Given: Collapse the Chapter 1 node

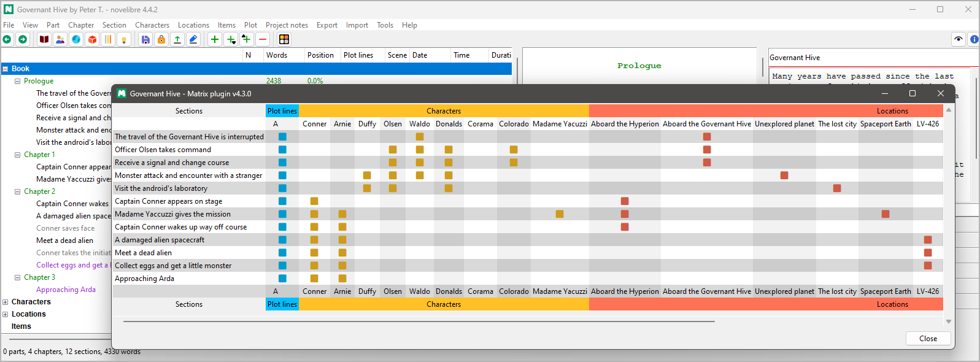Looking at the screenshot, I should (18, 155).
